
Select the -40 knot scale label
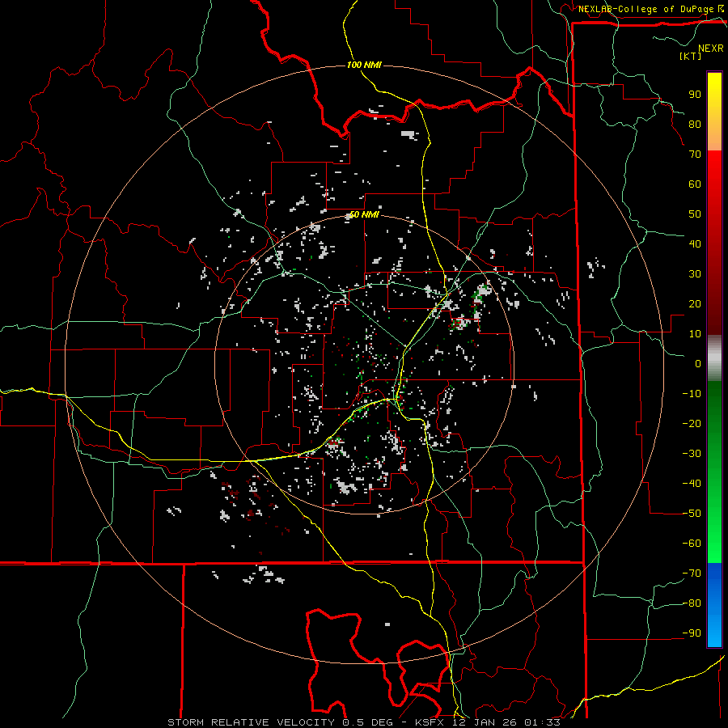[692, 484]
